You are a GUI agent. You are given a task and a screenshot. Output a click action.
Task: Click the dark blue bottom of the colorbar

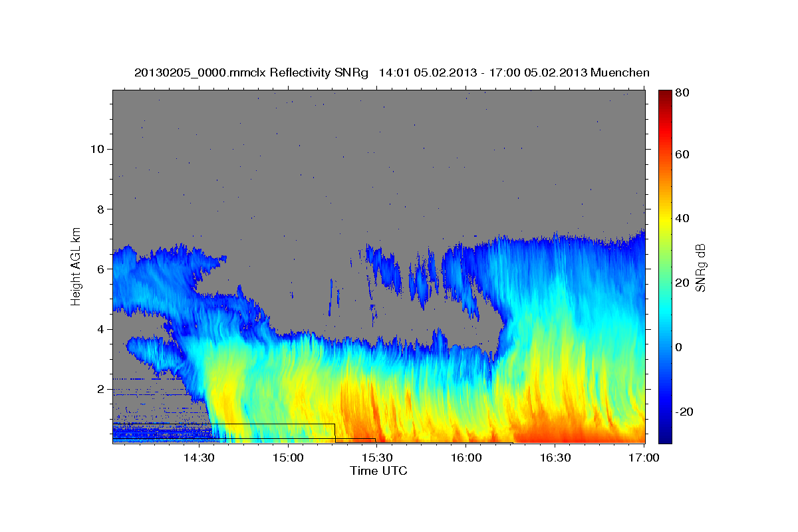click(665, 436)
